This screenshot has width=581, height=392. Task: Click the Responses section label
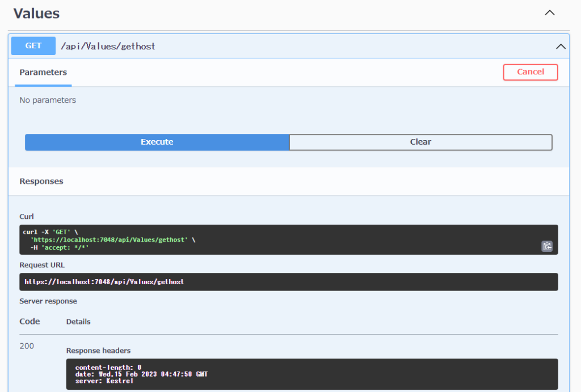click(x=42, y=181)
